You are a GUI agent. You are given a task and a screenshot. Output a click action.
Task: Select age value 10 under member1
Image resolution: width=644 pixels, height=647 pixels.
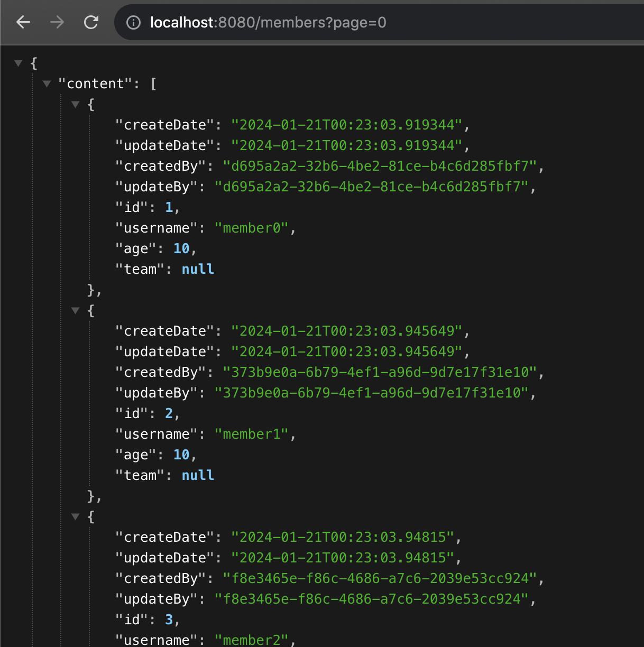(181, 455)
